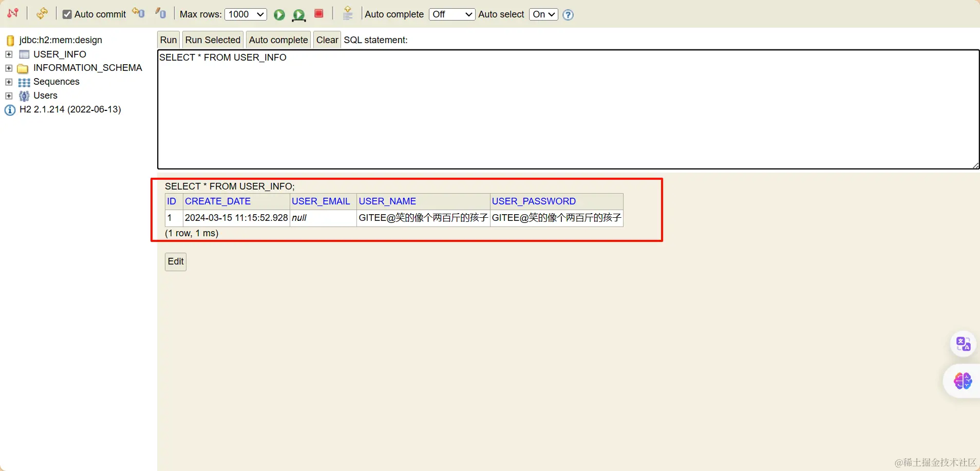This screenshot has width=980, height=471.
Task: Click the Refresh icon in toolbar
Action: (42, 13)
